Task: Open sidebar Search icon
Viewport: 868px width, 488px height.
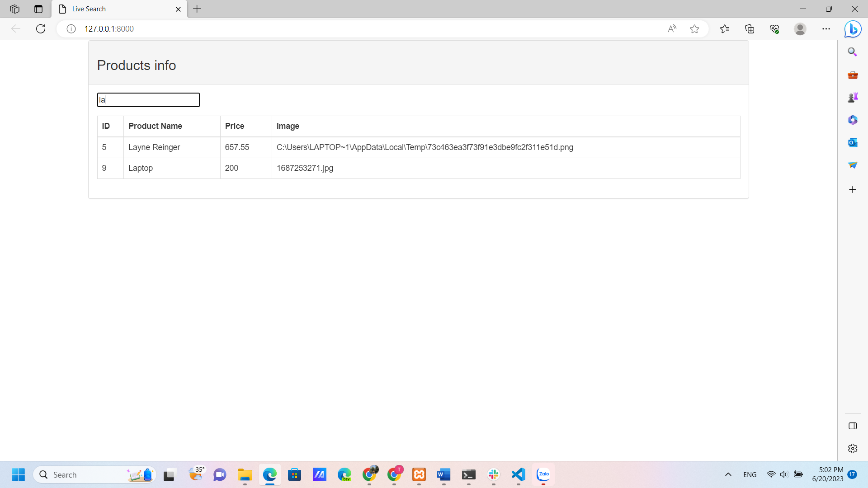Action: 853,52
